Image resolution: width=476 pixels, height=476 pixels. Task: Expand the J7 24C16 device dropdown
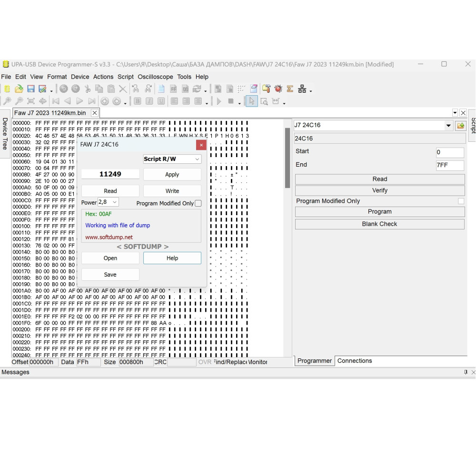point(448,125)
